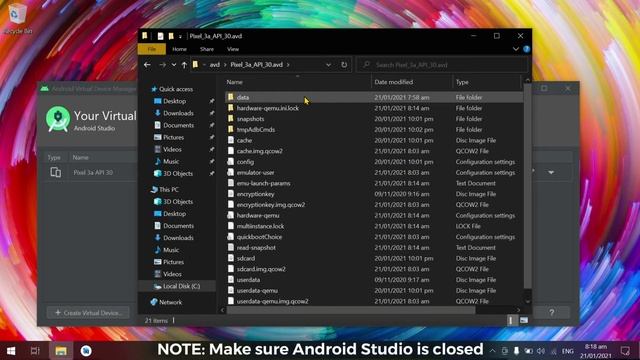Switch to large icons view
Screen dimensions: 640x360
[x=524, y=320]
